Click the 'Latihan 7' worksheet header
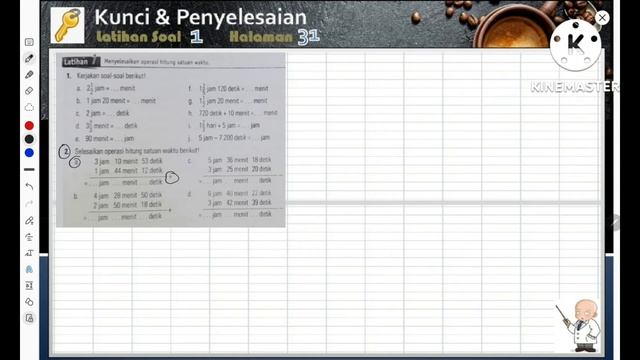This screenshot has height=360, width=640. (81, 61)
